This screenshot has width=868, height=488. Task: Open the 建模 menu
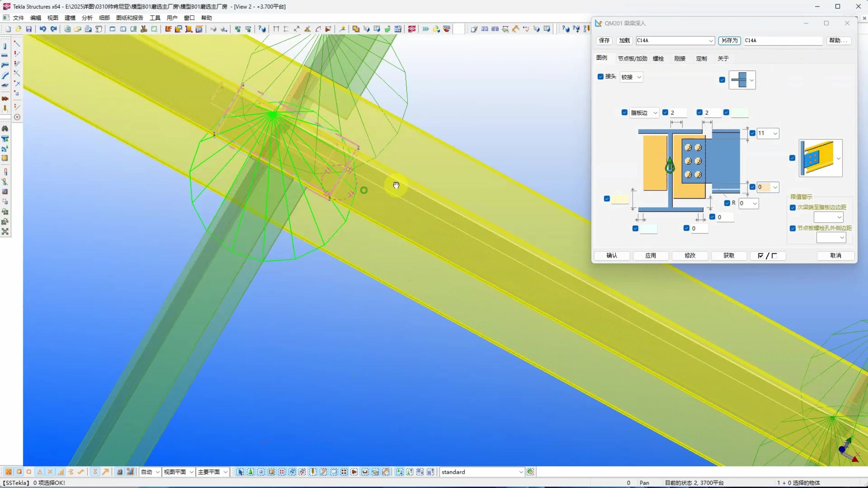(x=70, y=18)
